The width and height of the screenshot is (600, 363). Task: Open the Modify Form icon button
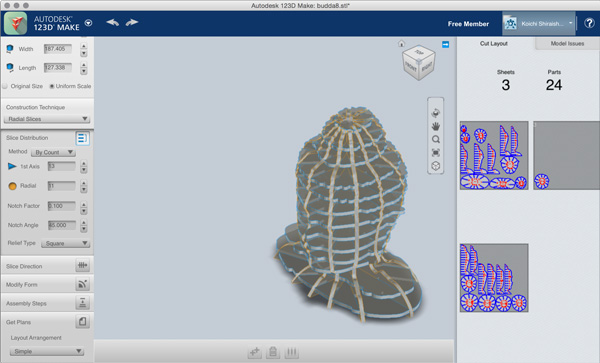[x=82, y=284]
